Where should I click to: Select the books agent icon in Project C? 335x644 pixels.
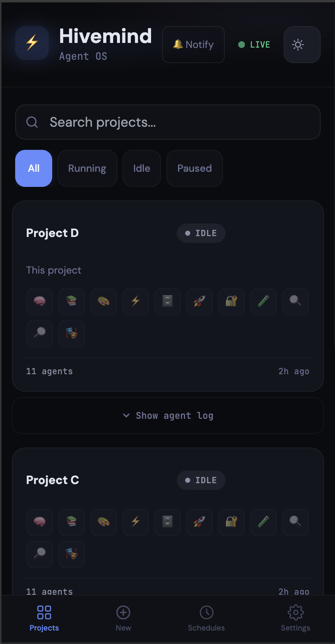[71, 522]
